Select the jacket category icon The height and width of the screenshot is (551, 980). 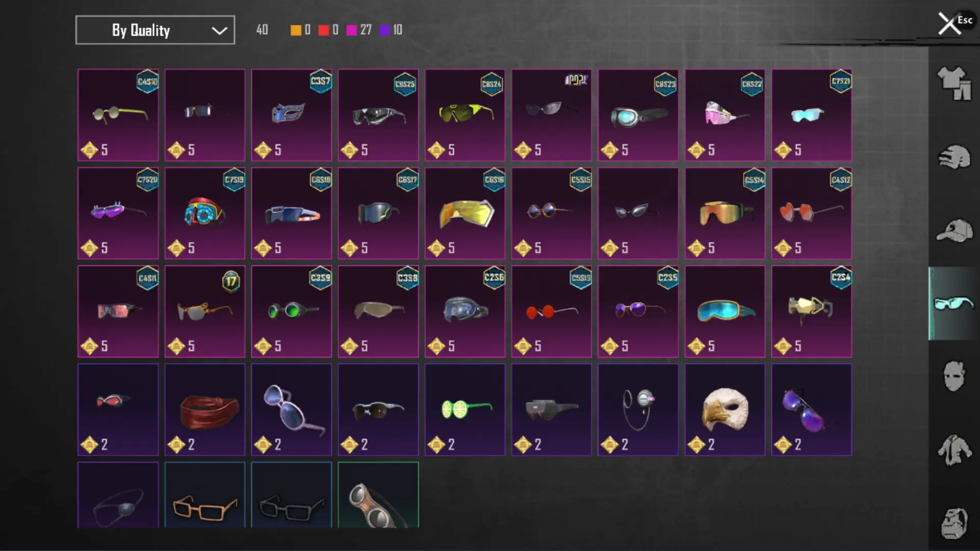pos(954,450)
